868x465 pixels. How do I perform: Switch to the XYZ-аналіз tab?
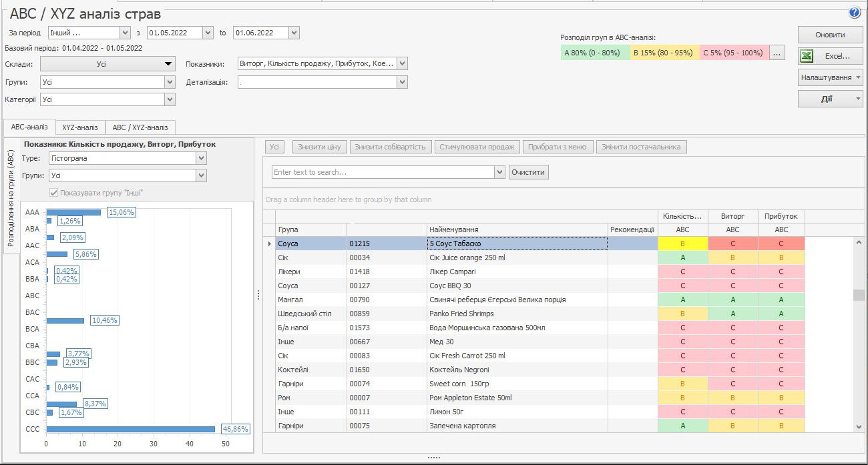click(x=80, y=127)
